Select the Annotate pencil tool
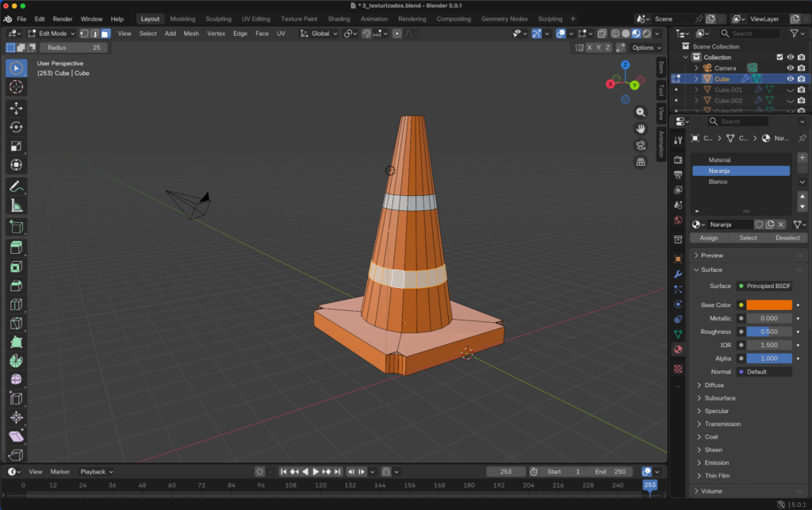 pos(16,186)
